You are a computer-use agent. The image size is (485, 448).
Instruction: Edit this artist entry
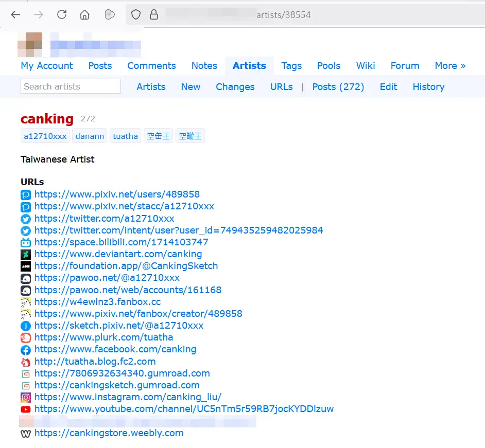tap(388, 87)
